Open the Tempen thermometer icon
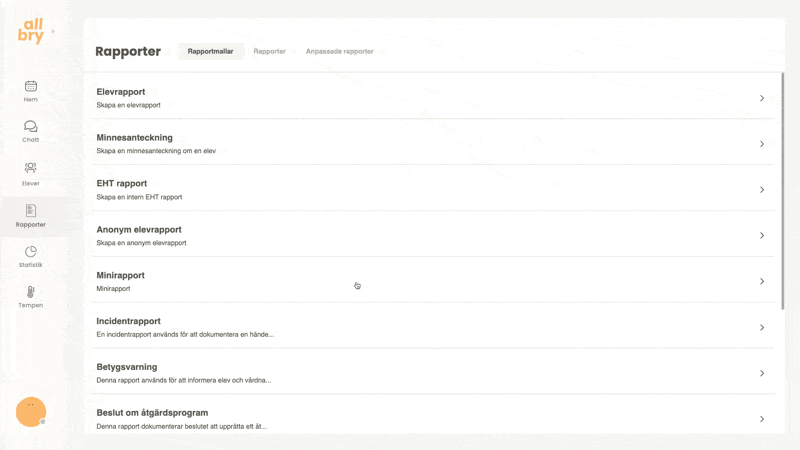800x450 pixels. pos(31,292)
